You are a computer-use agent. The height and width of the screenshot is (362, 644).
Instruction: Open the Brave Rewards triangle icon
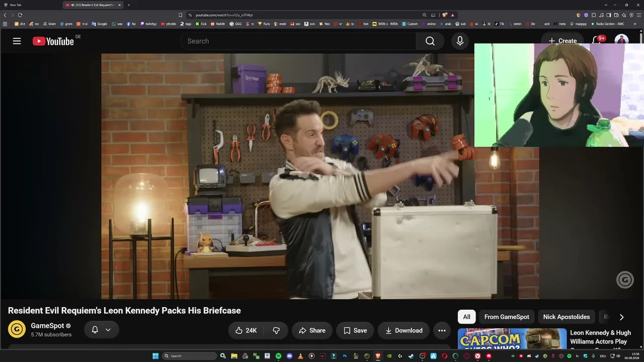tap(453, 15)
